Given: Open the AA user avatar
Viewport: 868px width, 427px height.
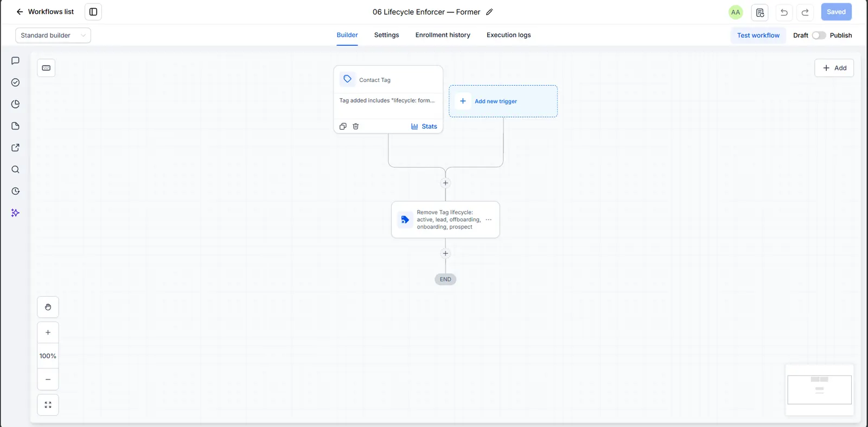Looking at the screenshot, I should tap(736, 12).
